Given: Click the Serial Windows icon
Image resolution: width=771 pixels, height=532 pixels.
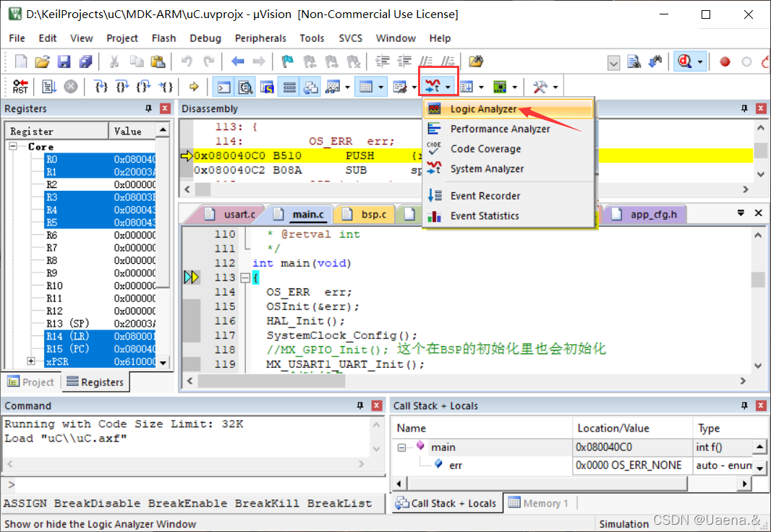Looking at the screenshot, I should [x=399, y=87].
